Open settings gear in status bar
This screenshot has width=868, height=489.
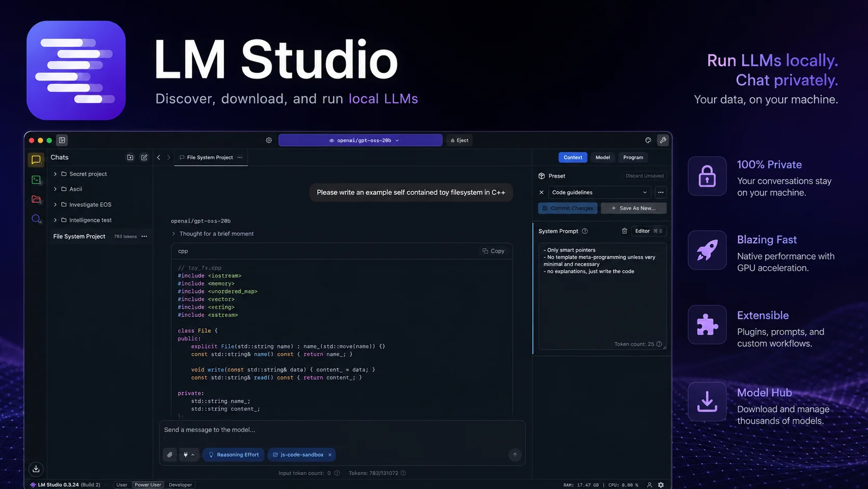coord(661,485)
